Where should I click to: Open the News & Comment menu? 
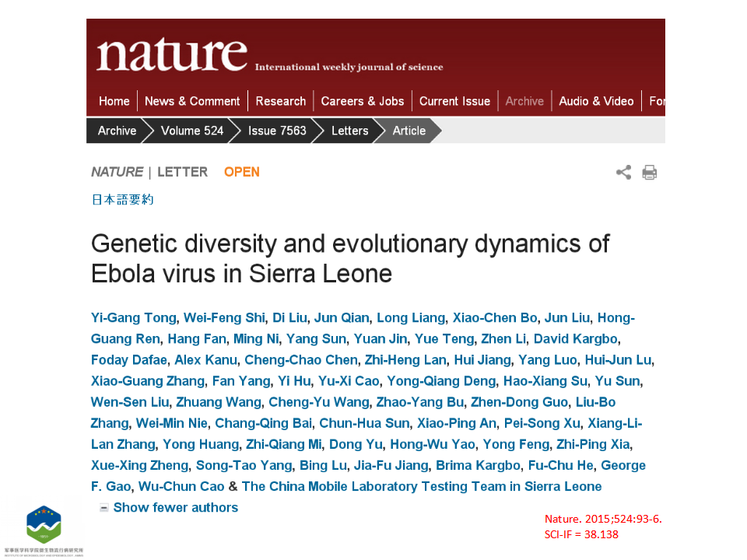[192, 101]
